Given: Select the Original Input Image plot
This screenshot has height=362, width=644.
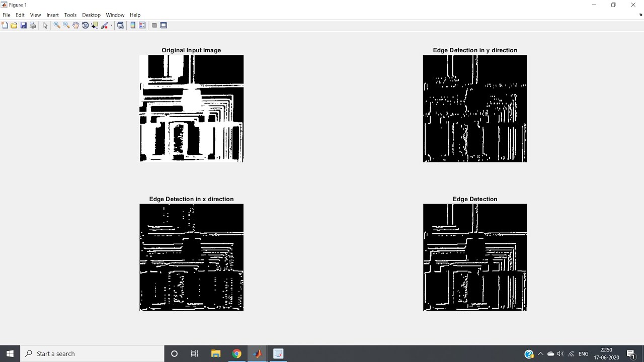Looking at the screenshot, I should coord(191,109).
